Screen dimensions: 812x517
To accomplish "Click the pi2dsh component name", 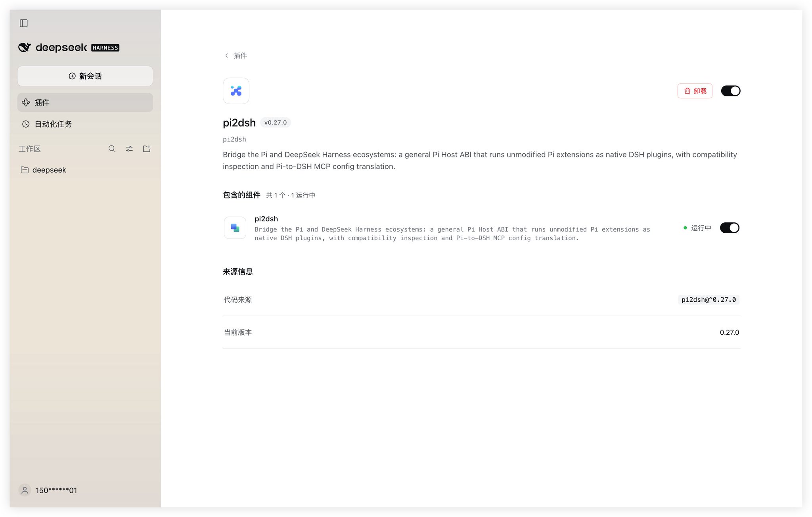I will pos(266,219).
